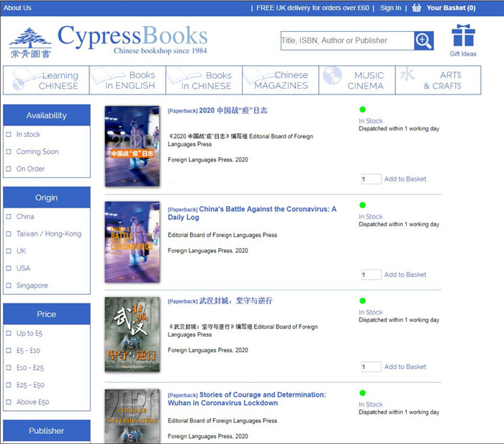Click quantity box for 武汉封城 book

[371, 367]
